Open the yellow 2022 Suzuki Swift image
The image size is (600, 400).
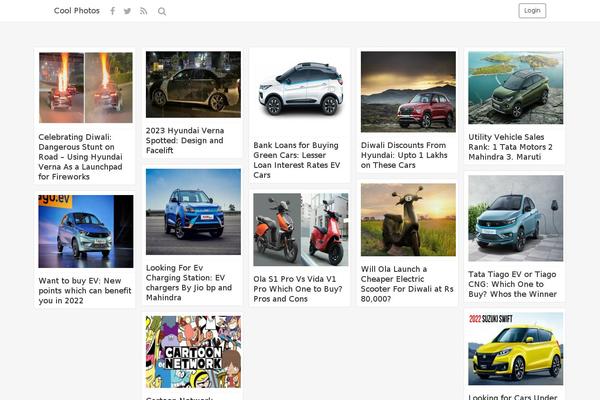(515, 349)
